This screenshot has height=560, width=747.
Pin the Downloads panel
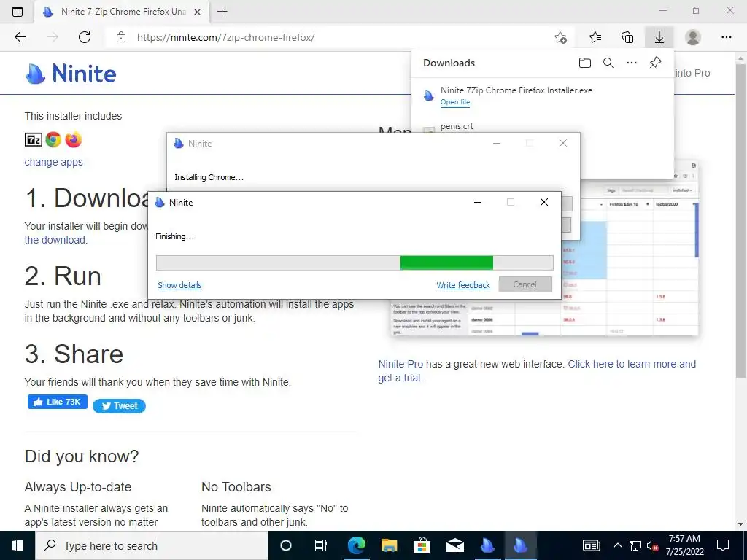point(656,63)
